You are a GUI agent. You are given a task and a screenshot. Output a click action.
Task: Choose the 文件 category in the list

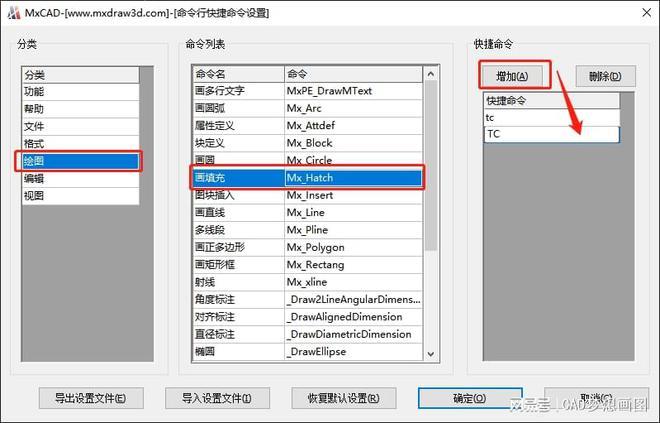80,126
